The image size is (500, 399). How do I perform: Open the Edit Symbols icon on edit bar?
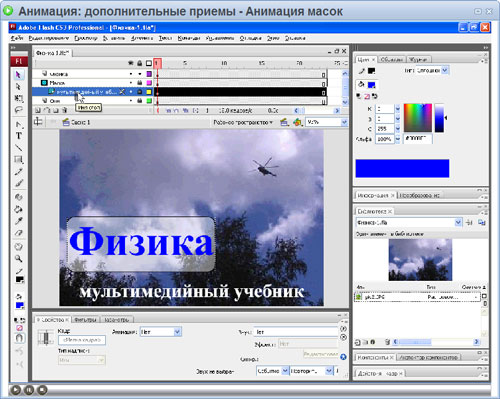pos(297,122)
